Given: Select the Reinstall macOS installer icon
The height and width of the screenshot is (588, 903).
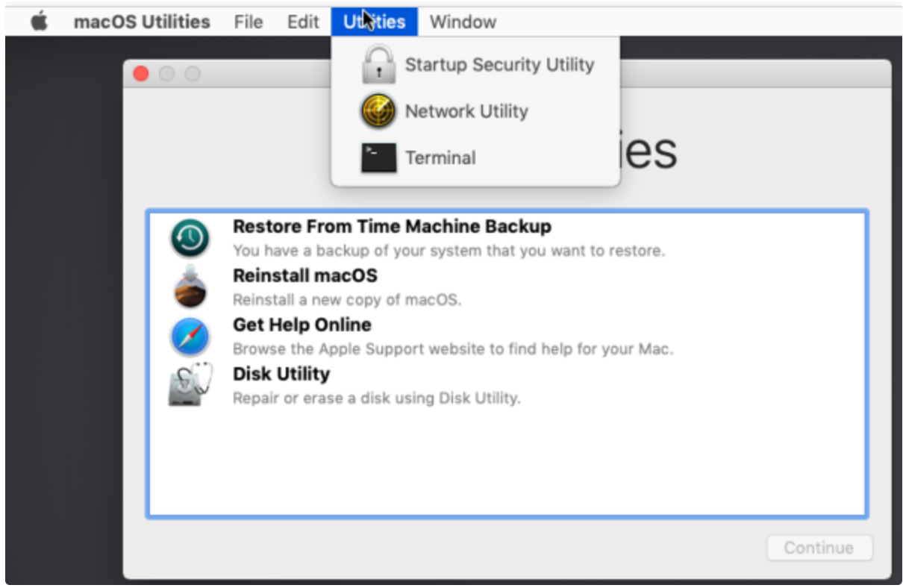Looking at the screenshot, I should click(x=190, y=287).
